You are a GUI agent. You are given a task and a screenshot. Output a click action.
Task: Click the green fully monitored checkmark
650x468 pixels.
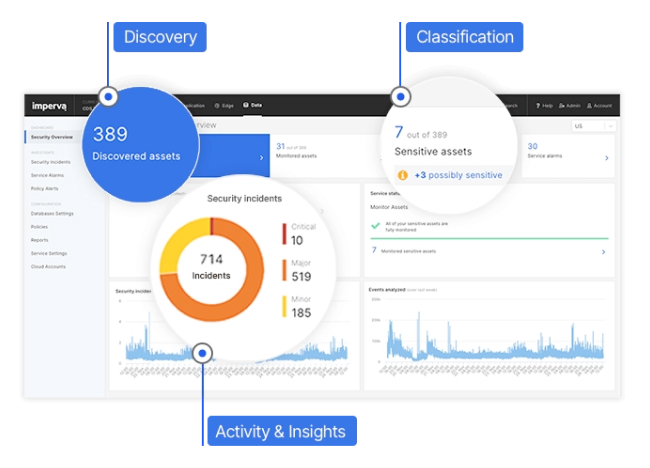[x=376, y=226]
